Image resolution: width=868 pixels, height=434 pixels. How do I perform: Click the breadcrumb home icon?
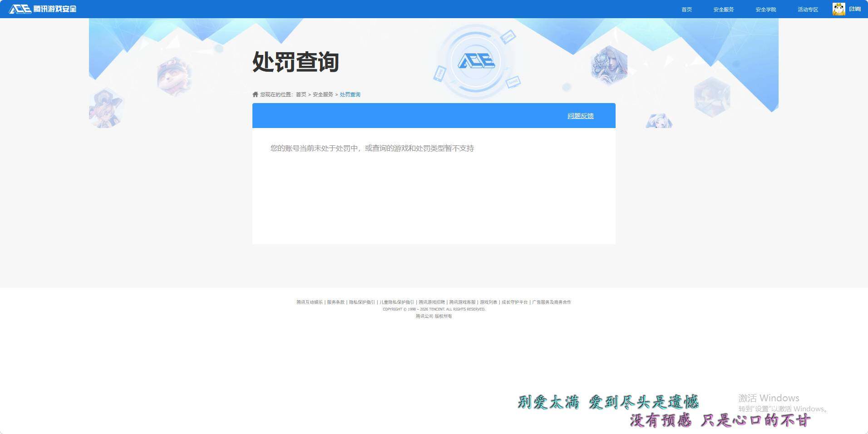click(255, 94)
